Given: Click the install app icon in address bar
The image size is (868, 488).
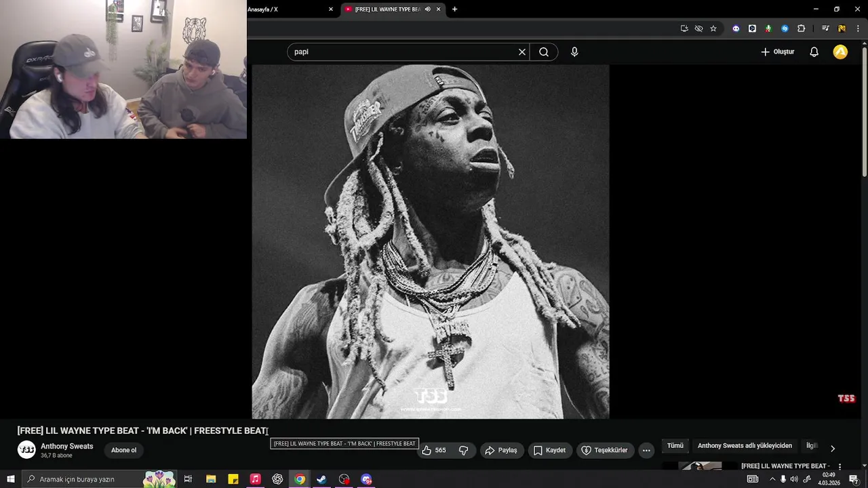Looking at the screenshot, I should click(x=684, y=28).
